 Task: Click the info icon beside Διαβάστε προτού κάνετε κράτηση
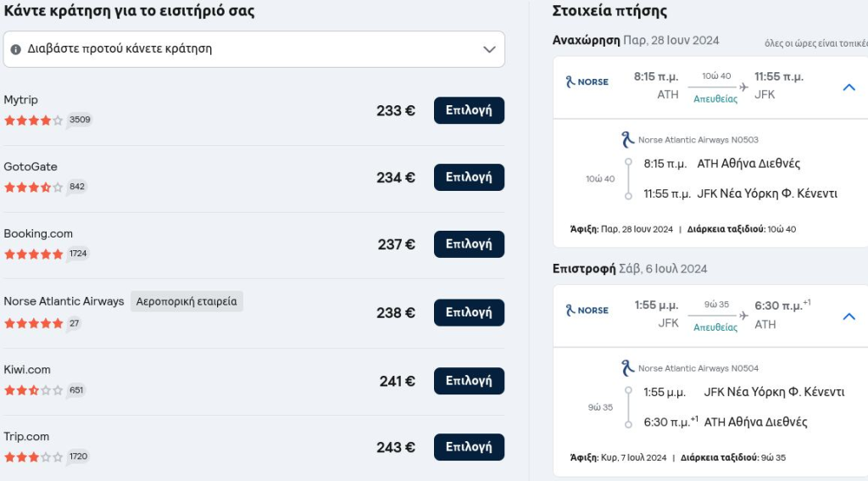(15, 49)
